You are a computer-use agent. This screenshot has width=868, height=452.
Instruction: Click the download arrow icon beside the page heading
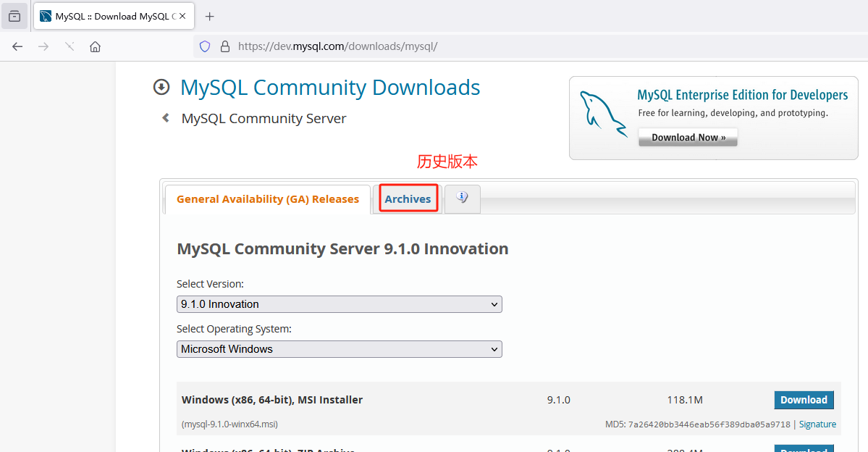pos(161,87)
